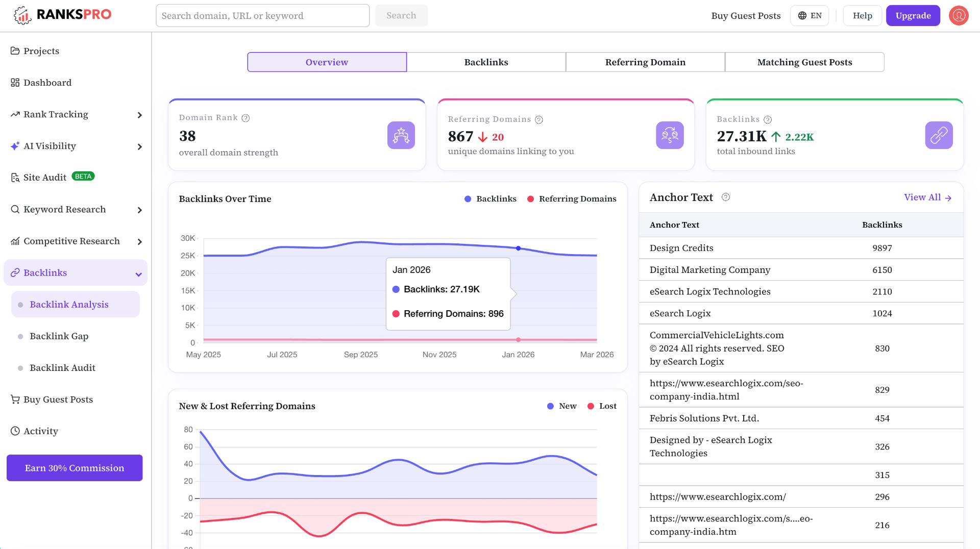Click the Backlinks column header
Image resolution: width=980 pixels, height=549 pixels.
click(x=882, y=225)
